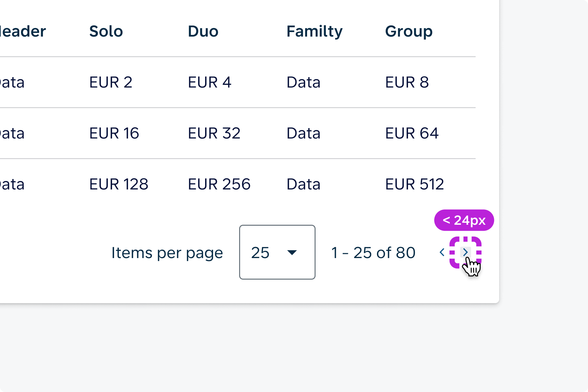The width and height of the screenshot is (588, 392).
Task: Select the EUR 64 cell
Action: click(x=412, y=133)
